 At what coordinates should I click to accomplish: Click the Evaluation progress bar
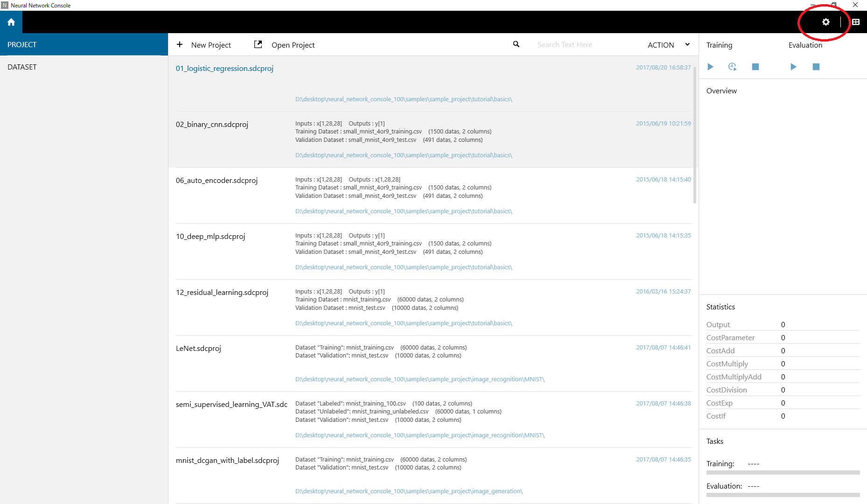(783, 495)
